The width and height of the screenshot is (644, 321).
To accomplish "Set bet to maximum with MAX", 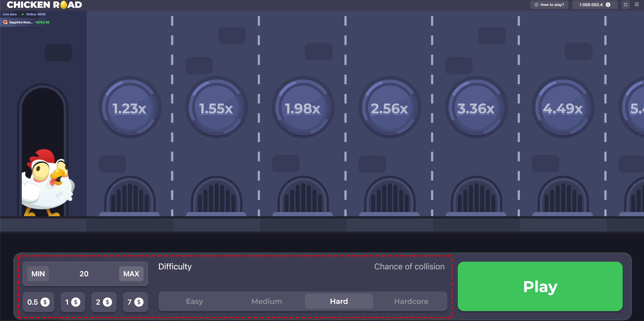I will (x=131, y=274).
